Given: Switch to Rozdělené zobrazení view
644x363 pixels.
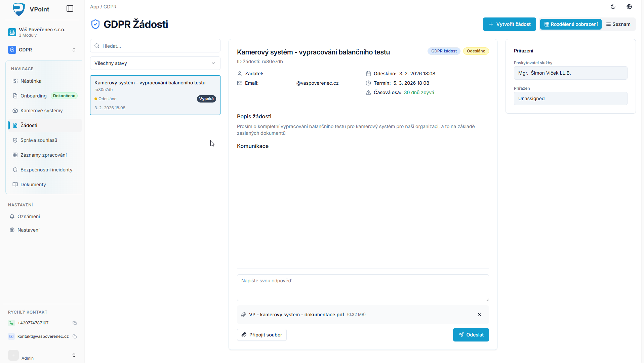Looking at the screenshot, I should 571,24.
